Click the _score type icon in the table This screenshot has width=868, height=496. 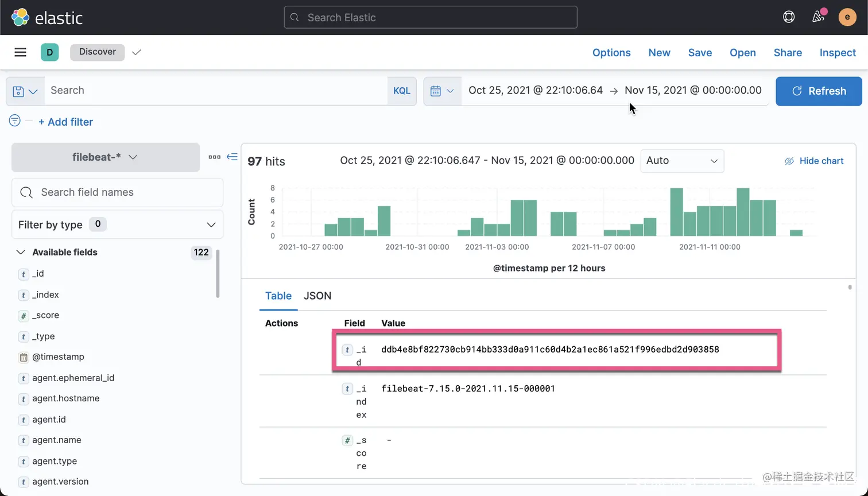click(347, 440)
